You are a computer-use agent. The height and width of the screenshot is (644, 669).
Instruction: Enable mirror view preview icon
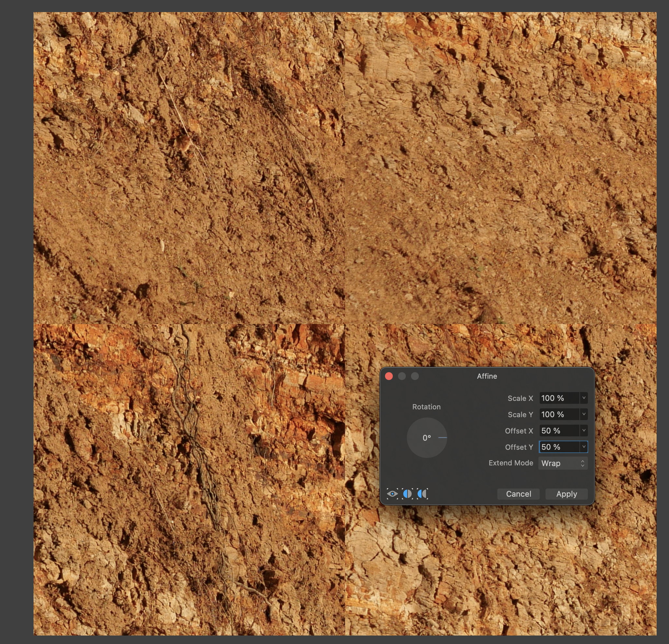[422, 494]
